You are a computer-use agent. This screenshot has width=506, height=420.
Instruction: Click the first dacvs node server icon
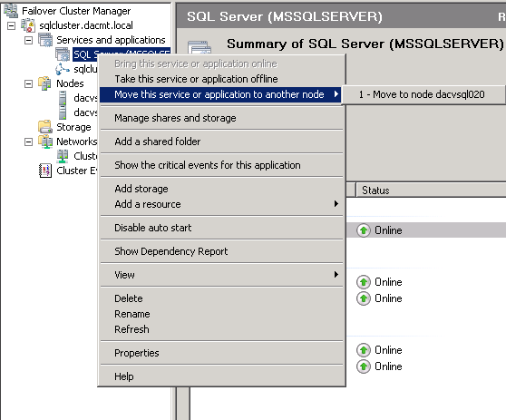63,98
